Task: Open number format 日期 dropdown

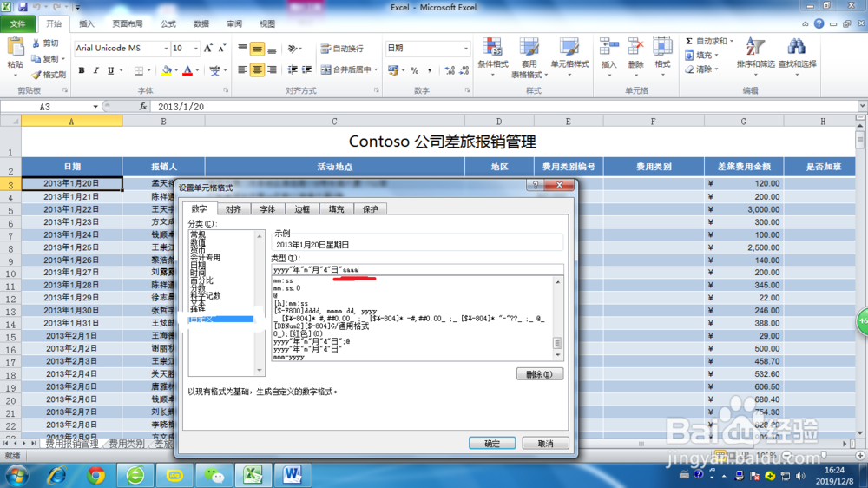Action: point(465,49)
